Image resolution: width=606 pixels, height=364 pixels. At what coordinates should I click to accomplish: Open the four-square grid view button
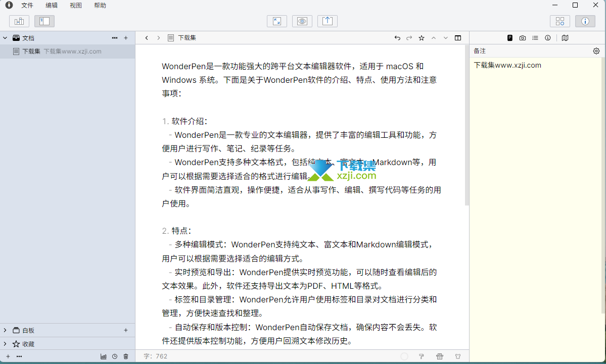[560, 21]
